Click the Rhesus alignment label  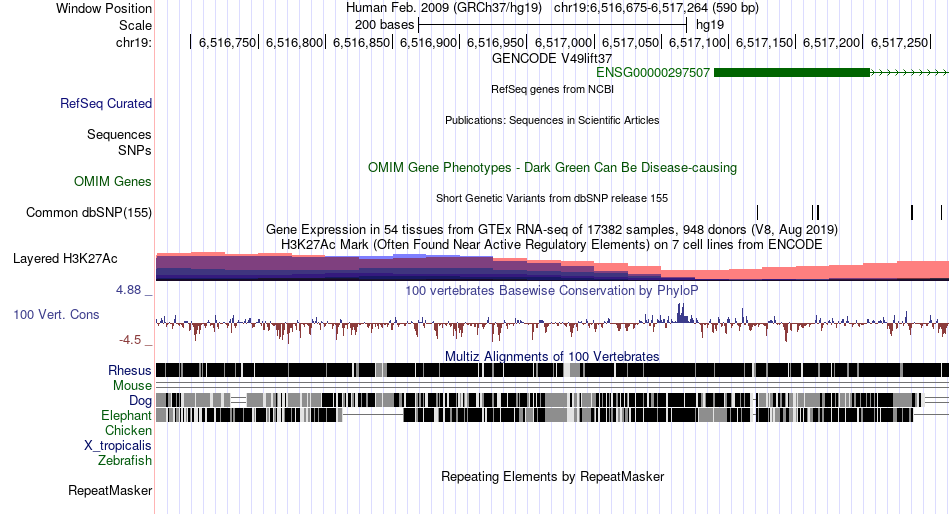tap(130, 370)
